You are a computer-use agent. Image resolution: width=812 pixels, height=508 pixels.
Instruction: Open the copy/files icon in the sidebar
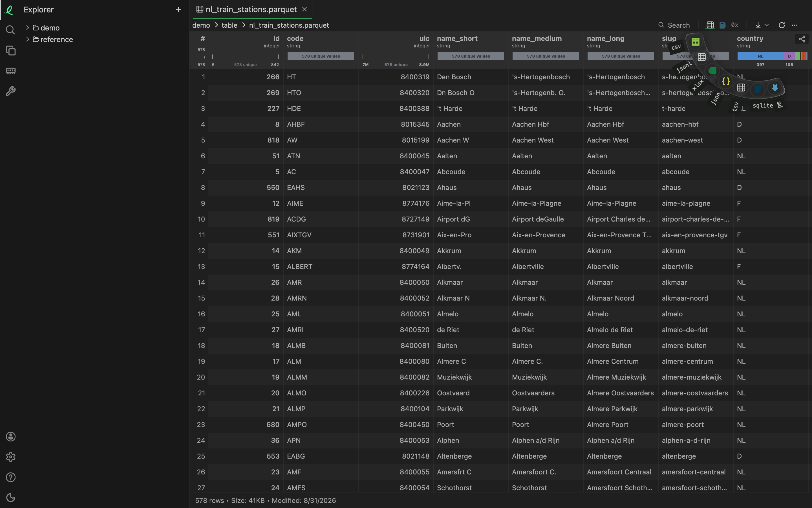10,51
